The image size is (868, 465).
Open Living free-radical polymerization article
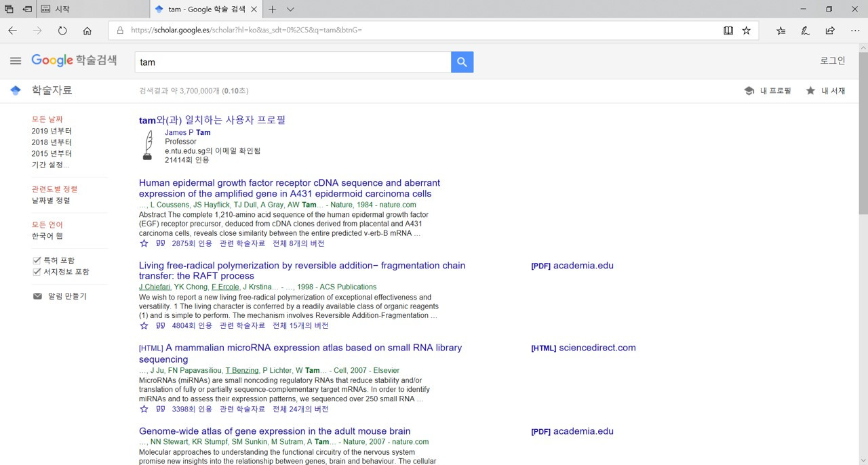pyautogui.click(x=302, y=270)
